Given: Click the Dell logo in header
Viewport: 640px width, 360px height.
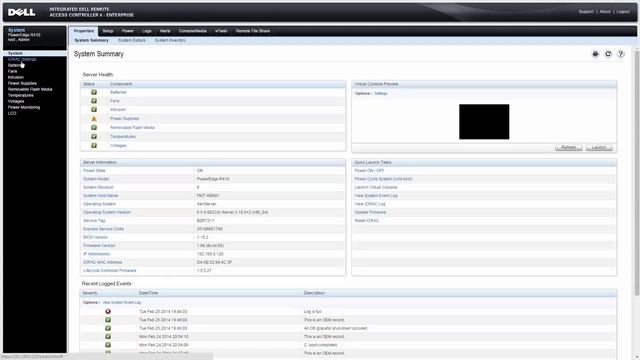Looking at the screenshot, I should click(x=22, y=12).
